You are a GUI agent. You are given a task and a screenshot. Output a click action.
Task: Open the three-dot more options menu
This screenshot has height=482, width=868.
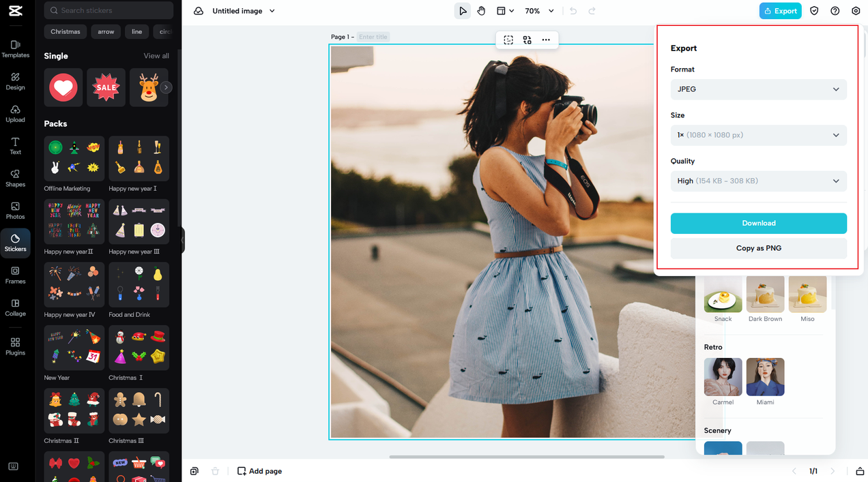[x=546, y=40]
